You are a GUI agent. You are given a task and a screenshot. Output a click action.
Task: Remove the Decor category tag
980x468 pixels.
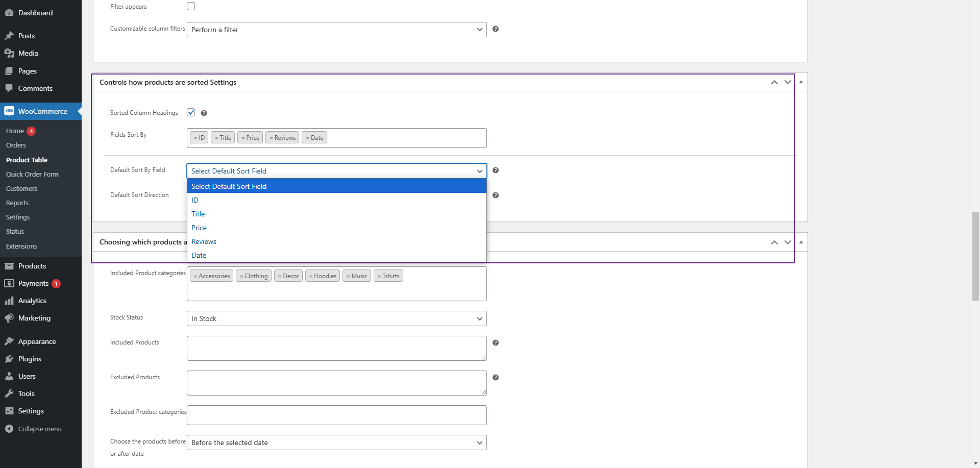coord(280,276)
